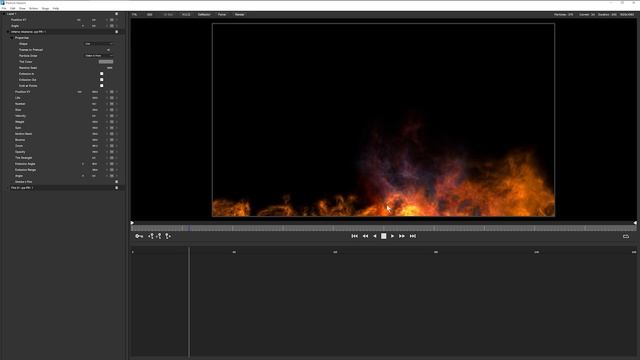Select the Opacity property label
Image resolution: width=640 pixels, height=360 pixels.
(20, 152)
